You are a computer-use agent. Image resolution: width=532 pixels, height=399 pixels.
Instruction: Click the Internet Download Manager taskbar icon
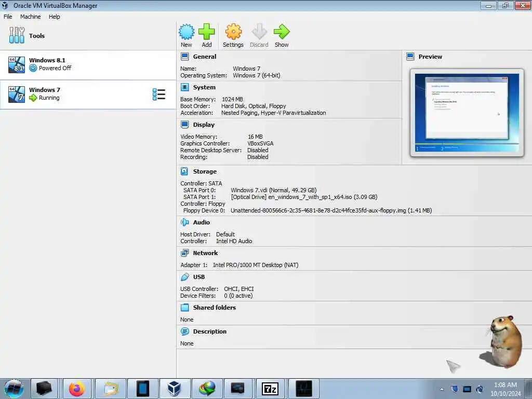pos(207,389)
